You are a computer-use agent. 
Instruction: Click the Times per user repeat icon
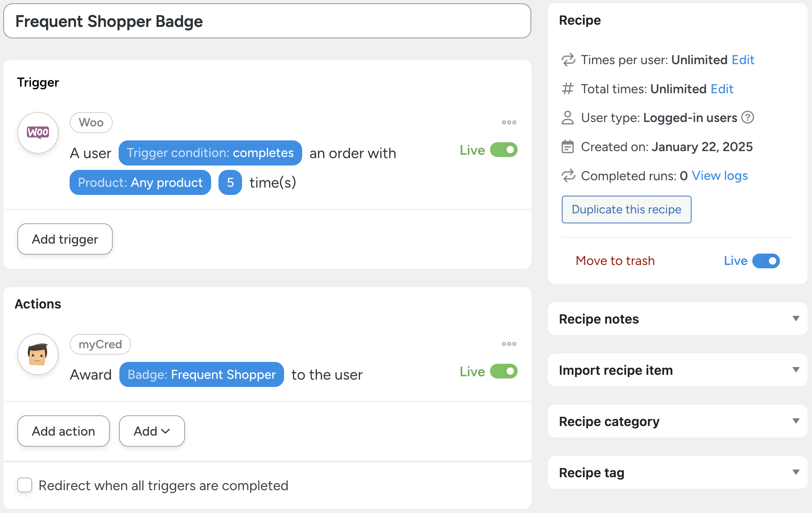568,60
